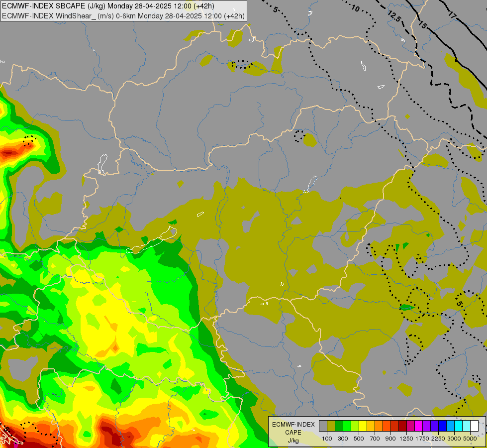Select the bright green legend swatch
The width and height of the screenshot is (487, 448).
click(347, 426)
